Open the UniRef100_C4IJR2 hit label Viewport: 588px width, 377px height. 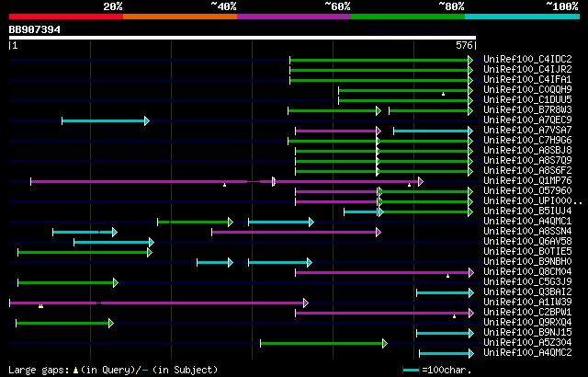click(527, 69)
